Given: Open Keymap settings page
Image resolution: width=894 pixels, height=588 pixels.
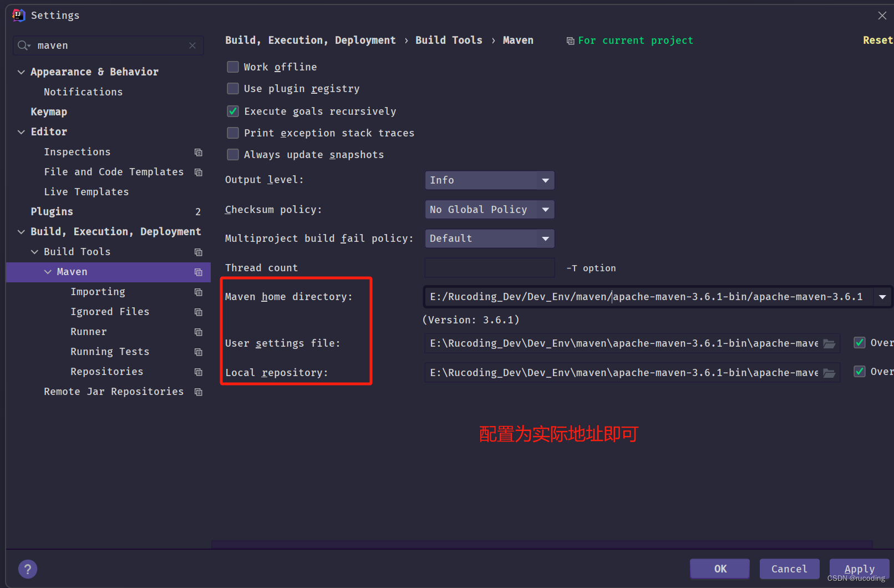Looking at the screenshot, I should pos(49,112).
